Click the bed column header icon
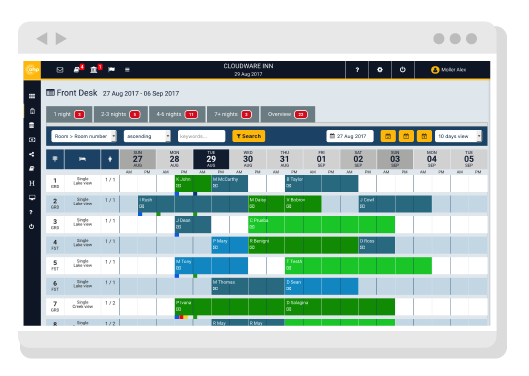Image resolution: width=529 pixels, height=376 pixels. [x=82, y=159]
